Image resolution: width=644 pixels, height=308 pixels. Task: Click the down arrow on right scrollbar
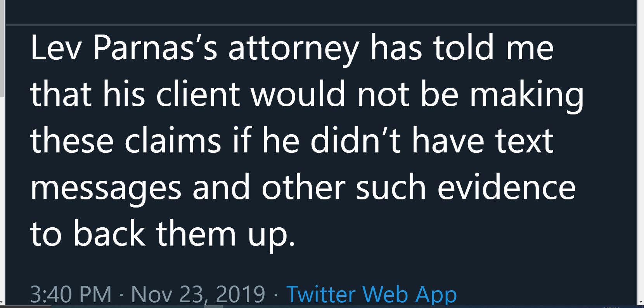641,302
